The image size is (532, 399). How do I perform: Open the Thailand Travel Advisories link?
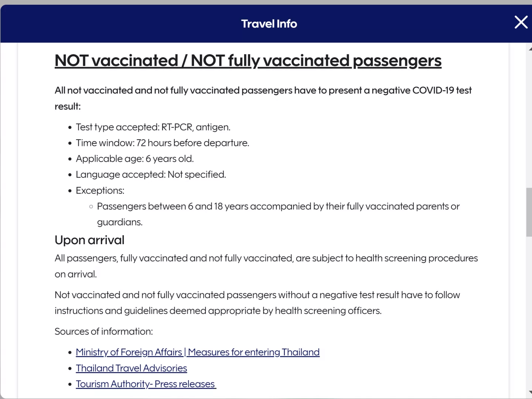pyautogui.click(x=132, y=368)
